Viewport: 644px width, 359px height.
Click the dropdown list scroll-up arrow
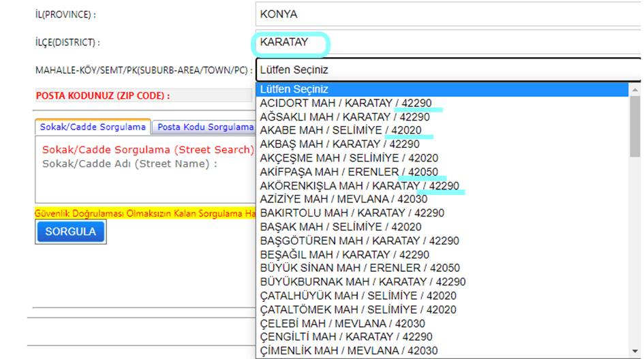[634, 90]
